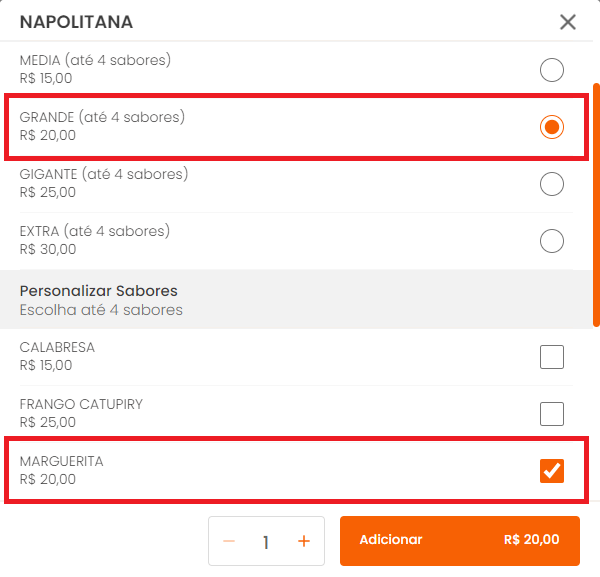Pick EXTRA size radio button
This screenshot has width=600, height=577.
tap(551, 241)
